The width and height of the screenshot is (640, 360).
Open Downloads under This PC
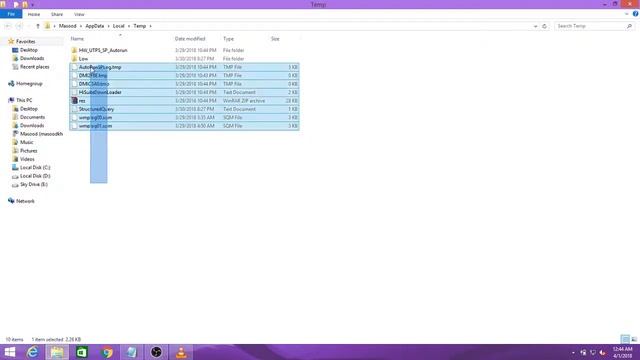pyautogui.click(x=32, y=126)
